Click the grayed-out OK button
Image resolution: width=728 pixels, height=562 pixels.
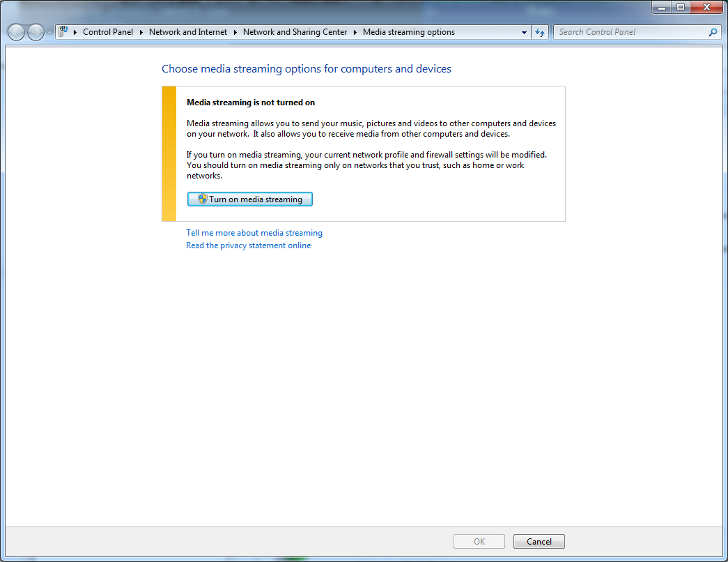479,542
